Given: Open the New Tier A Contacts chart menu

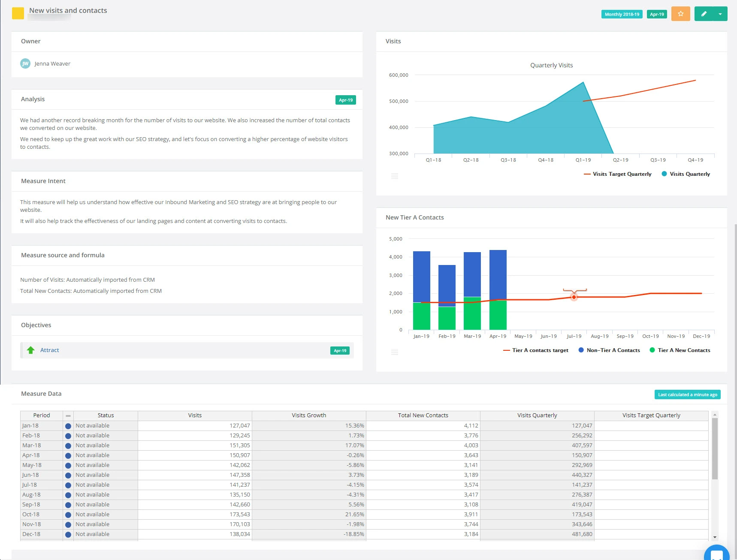Looking at the screenshot, I should point(394,352).
